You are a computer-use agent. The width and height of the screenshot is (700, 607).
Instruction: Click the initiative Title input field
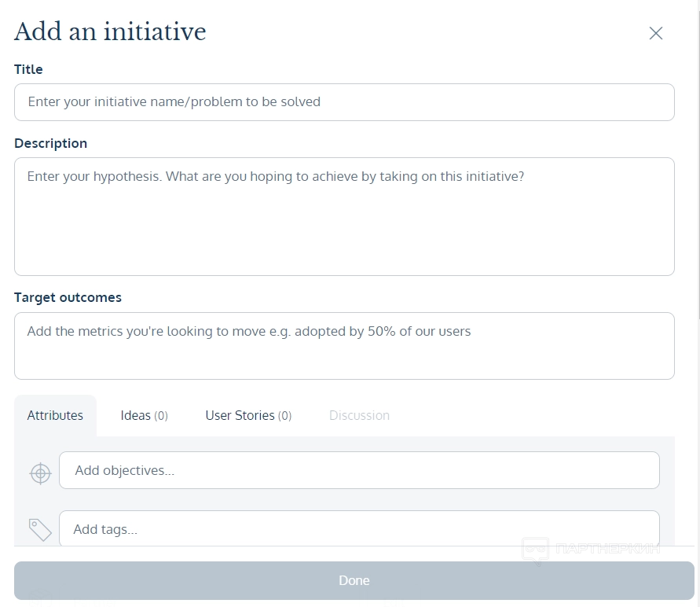click(344, 102)
